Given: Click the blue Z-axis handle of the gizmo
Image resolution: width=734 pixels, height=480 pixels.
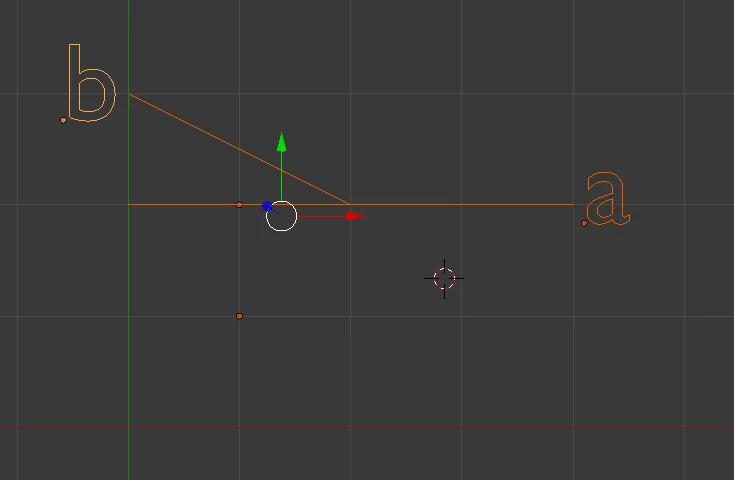Looking at the screenshot, I should [x=267, y=206].
